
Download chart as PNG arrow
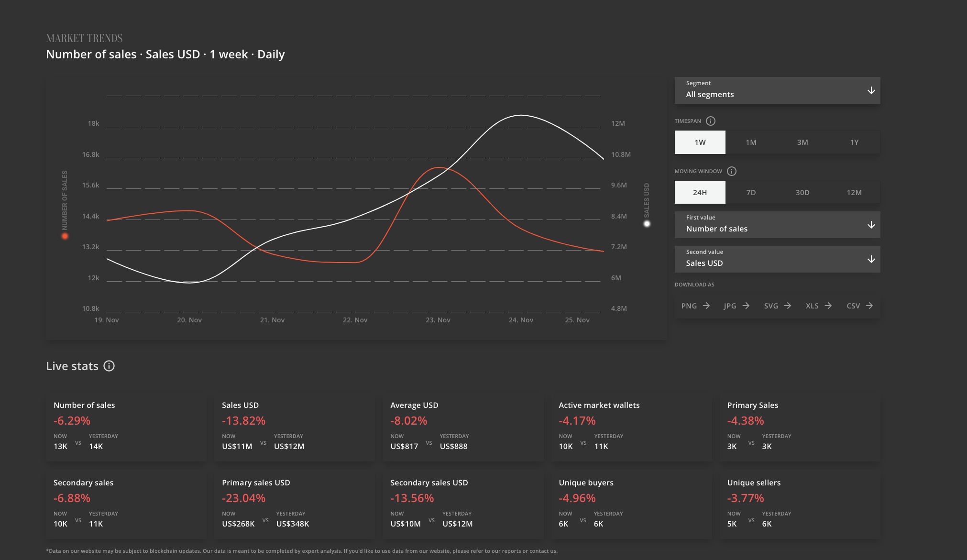tap(706, 306)
